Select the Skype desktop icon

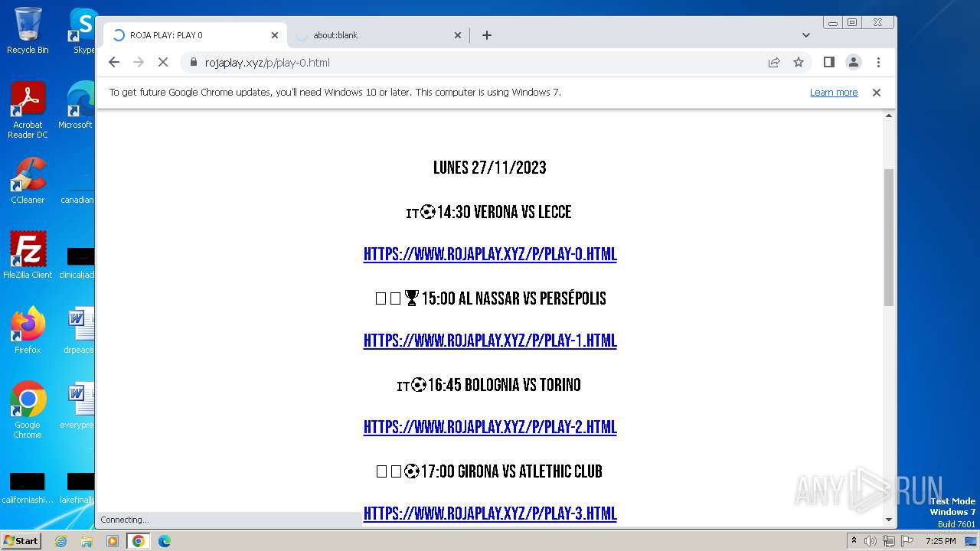(83, 31)
